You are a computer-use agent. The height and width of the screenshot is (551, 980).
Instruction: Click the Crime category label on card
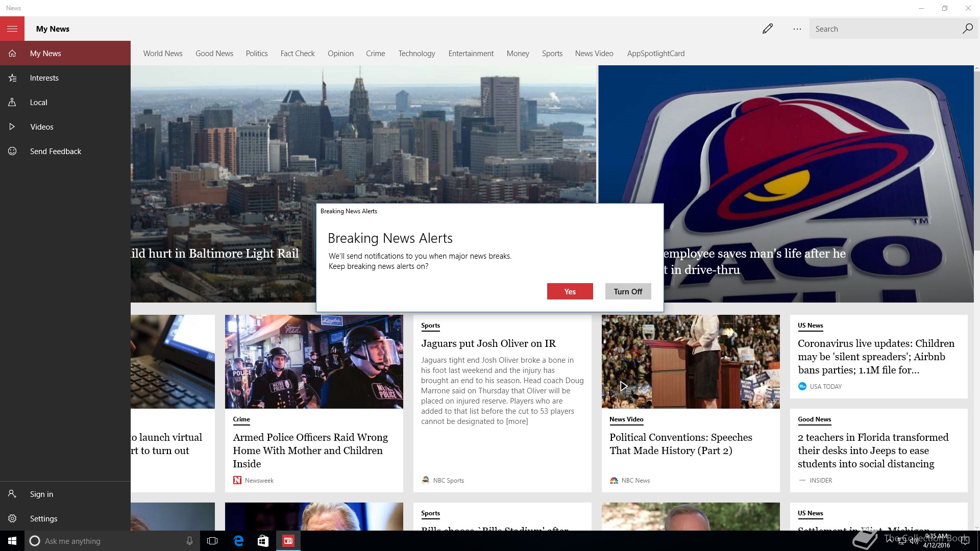point(241,419)
